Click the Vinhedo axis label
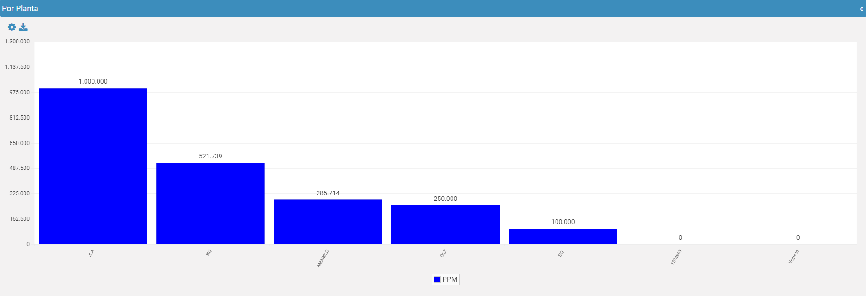868x296 pixels. point(794,257)
